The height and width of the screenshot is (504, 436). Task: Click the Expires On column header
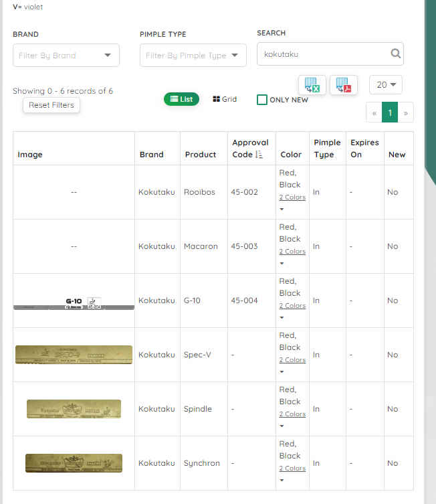click(x=364, y=149)
